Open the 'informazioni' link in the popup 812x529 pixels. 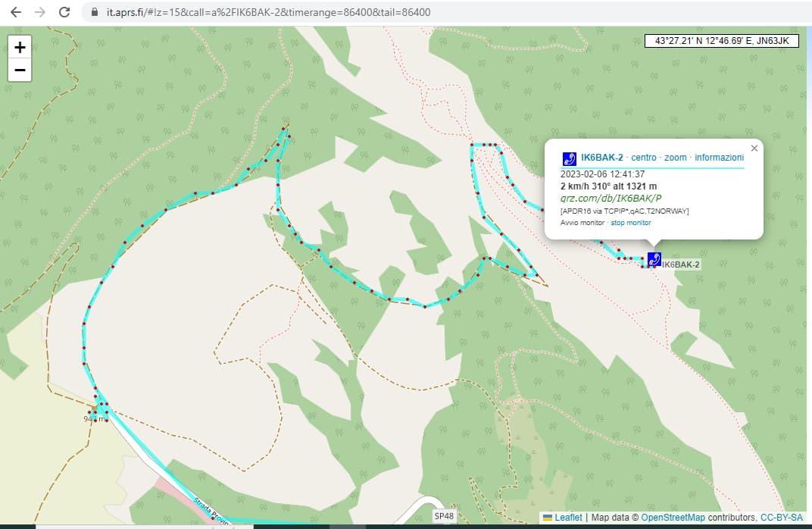719,157
